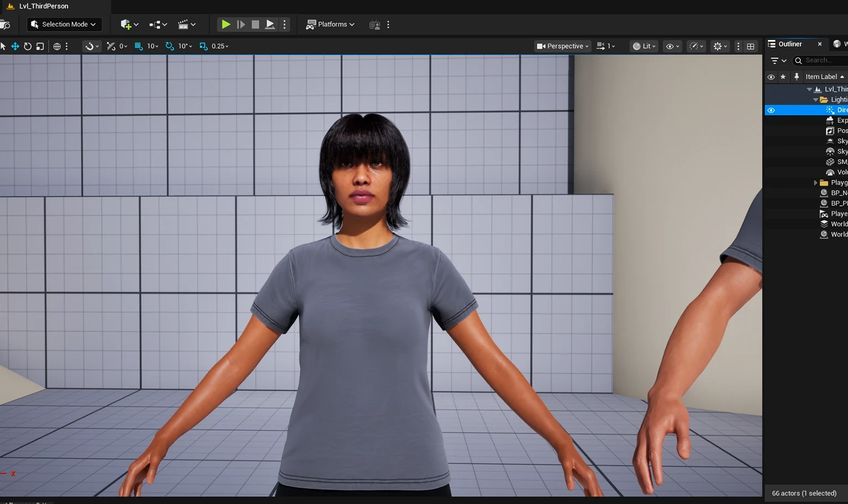This screenshot has width=848, height=504.
Task: Expand the Playground folder in Outliner
Action: [x=815, y=183]
